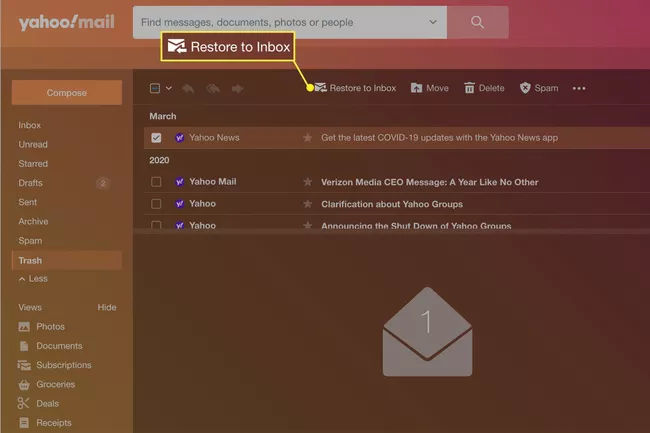Click the Reply arrow icon

188,88
